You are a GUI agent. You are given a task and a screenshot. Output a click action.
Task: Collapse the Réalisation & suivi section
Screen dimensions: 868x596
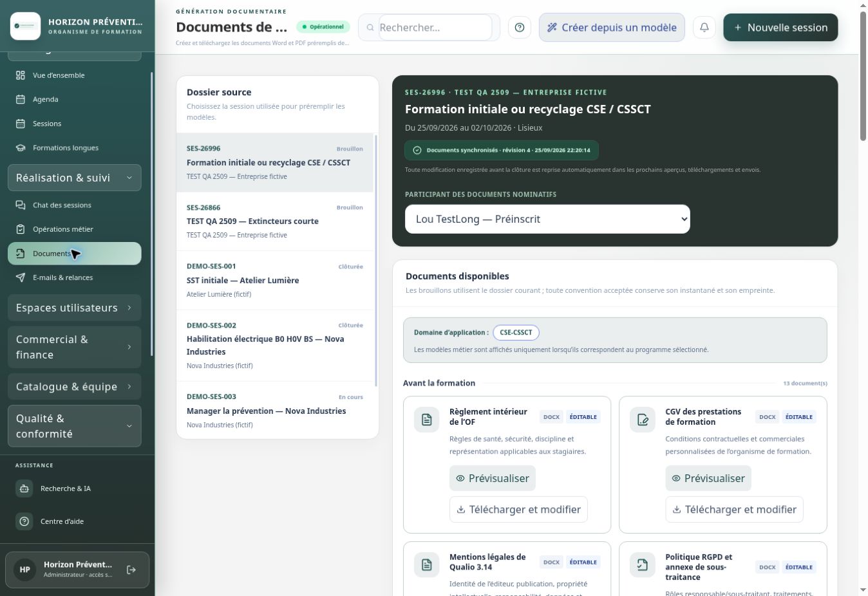(75, 178)
